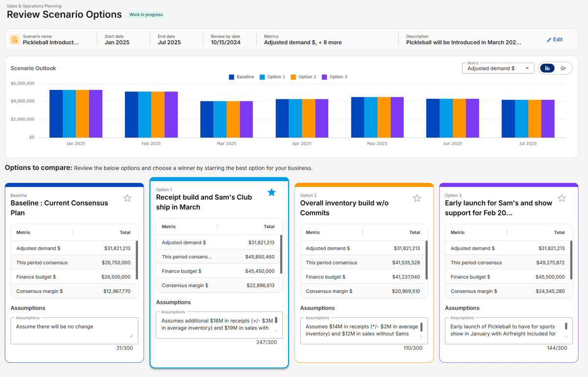Screen dimensions: 588x377
Task: Click the Option 3 Jul 2025 bar
Action: pos(548,118)
